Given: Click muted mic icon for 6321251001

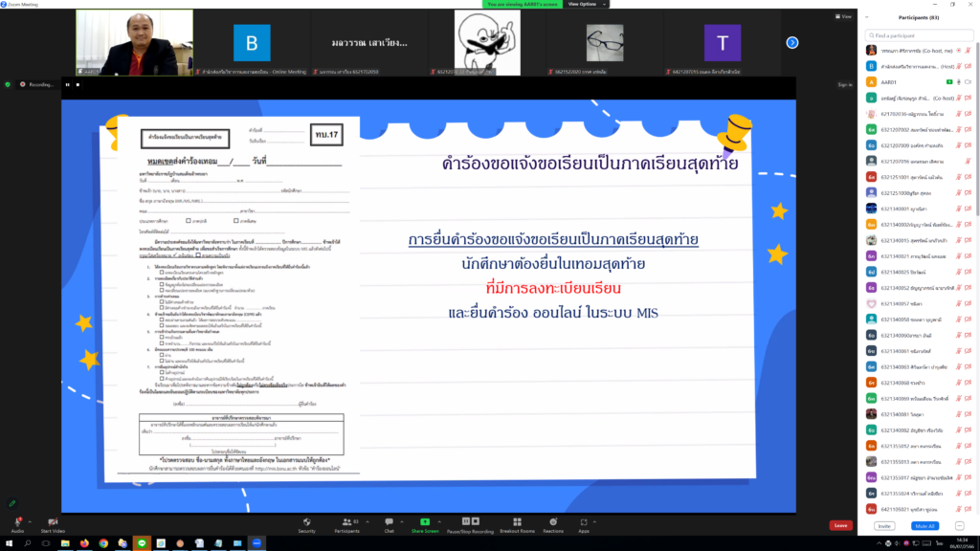Looking at the screenshot, I should (959, 177).
